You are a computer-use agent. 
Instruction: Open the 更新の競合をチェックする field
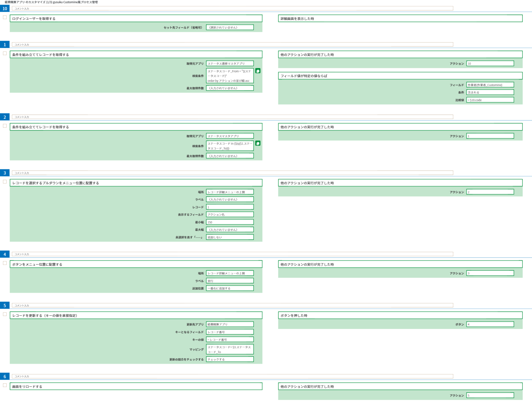[230, 359]
